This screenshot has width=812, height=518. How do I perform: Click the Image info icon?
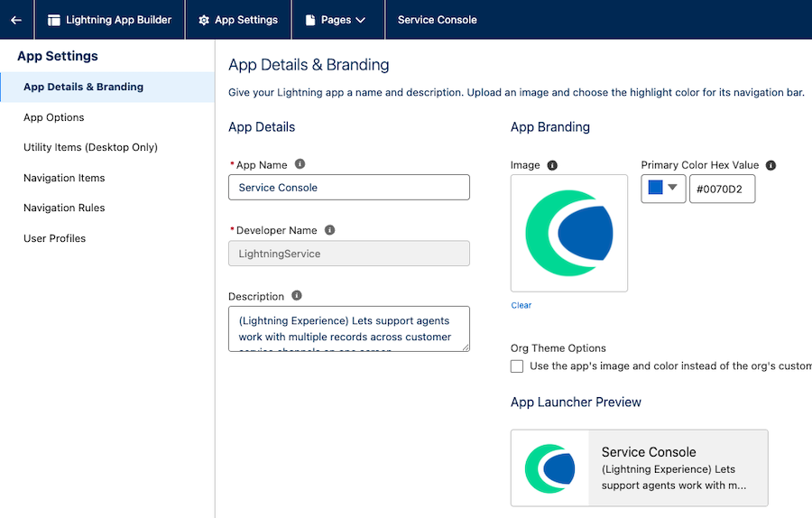[x=552, y=165]
